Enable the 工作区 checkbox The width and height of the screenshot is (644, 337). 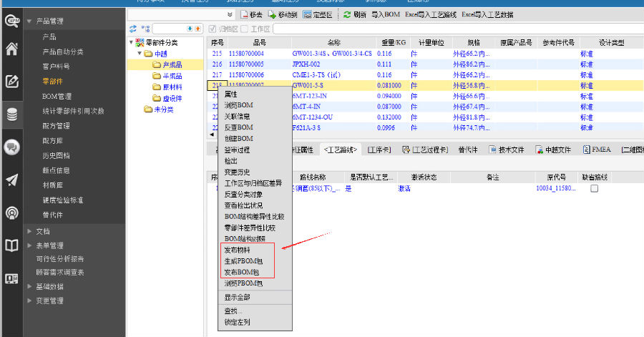click(x=245, y=29)
